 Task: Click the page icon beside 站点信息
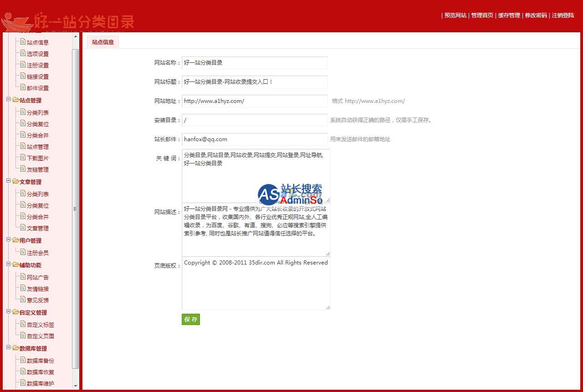point(23,42)
